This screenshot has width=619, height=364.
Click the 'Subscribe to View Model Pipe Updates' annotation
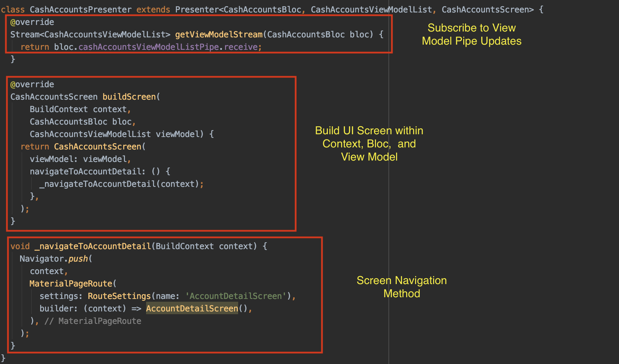471,34
